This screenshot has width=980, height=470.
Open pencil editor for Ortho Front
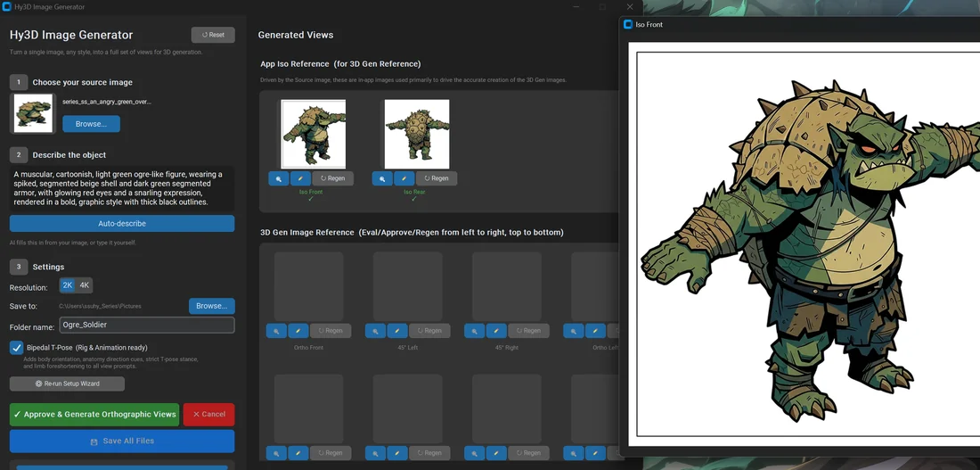[x=298, y=331]
